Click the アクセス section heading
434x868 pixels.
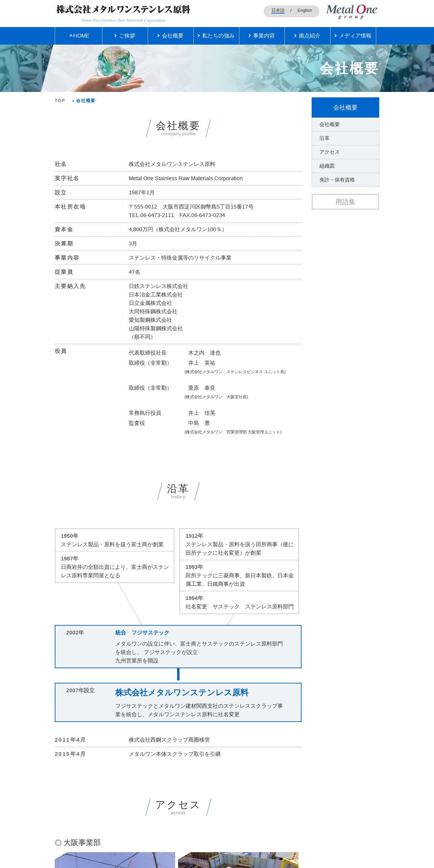(178, 807)
